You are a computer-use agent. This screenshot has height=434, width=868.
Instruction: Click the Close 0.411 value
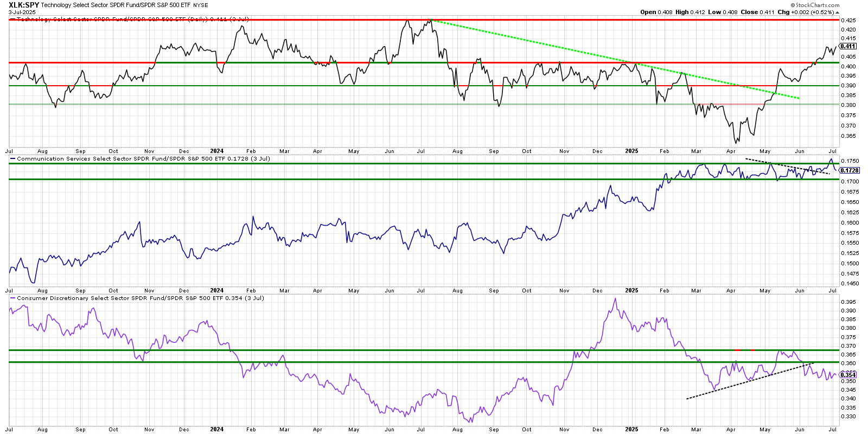tap(757, 12)
